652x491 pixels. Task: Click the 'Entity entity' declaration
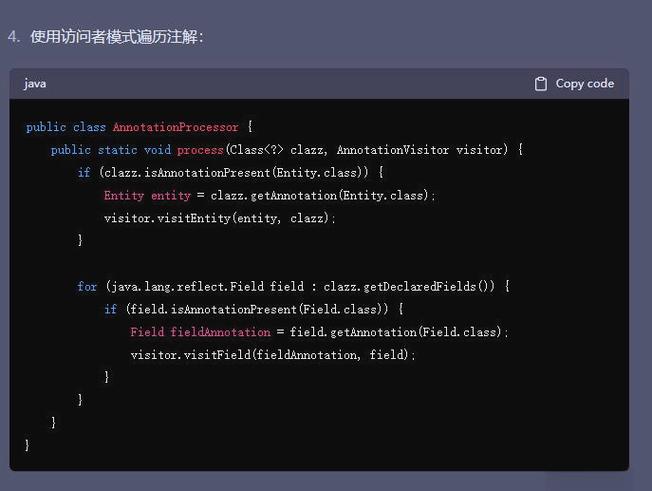coord(147,195)
